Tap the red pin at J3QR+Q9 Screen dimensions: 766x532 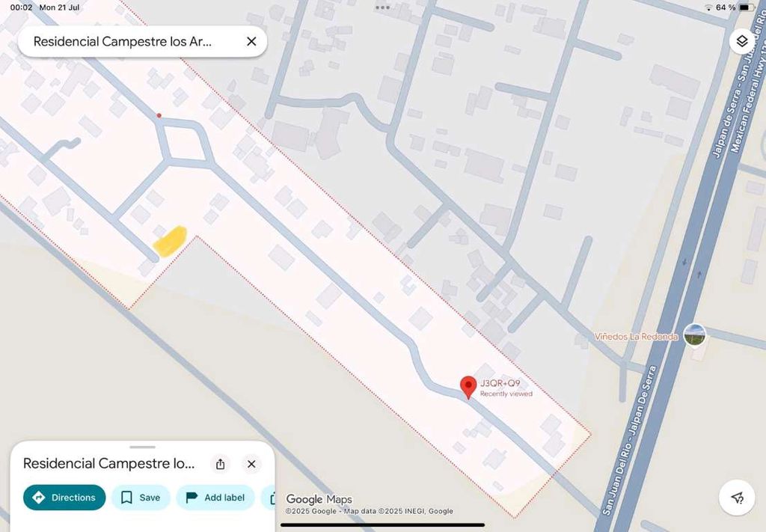pyautogui.click(x=468, y=387)
